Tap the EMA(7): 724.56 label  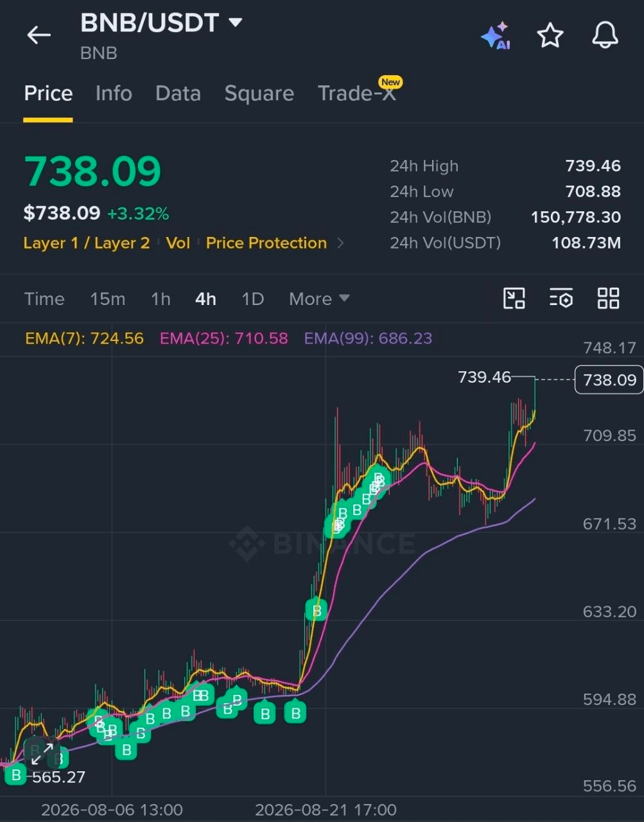[x=84, y=338]
